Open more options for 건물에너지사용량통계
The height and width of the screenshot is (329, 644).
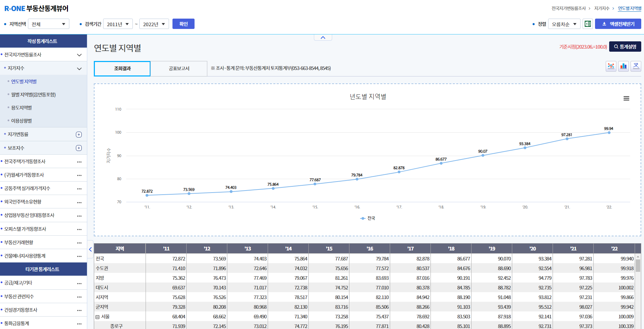click(79, 256)
